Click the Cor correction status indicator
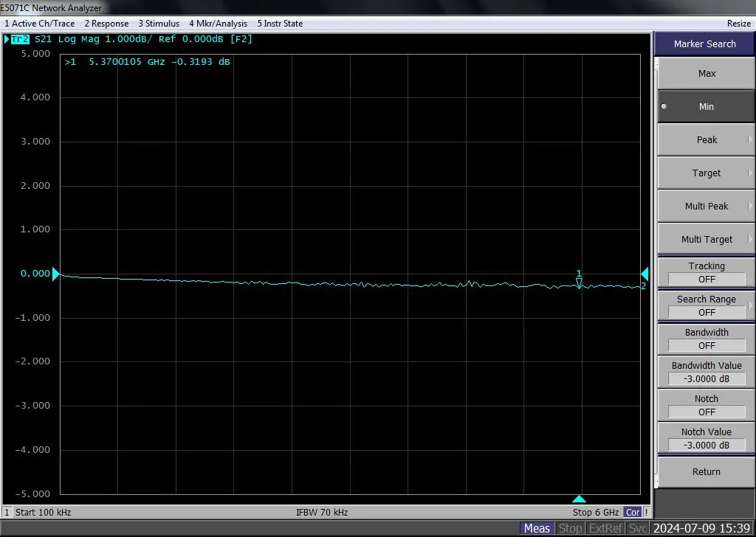 point(633,512)
